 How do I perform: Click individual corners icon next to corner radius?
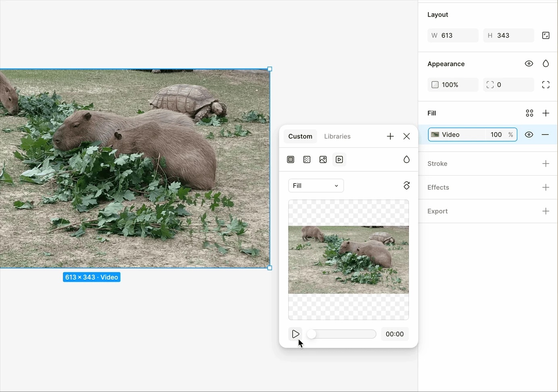coord(546,85)
